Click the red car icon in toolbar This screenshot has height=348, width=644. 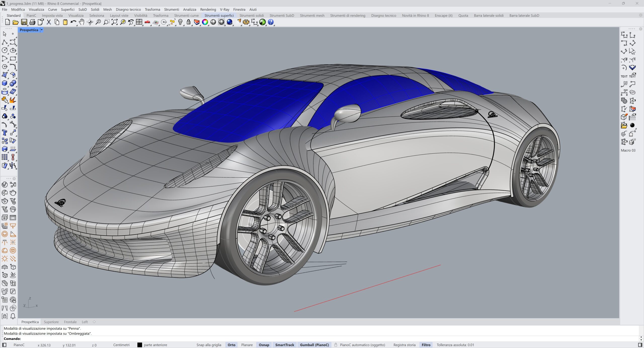point(147,22)
